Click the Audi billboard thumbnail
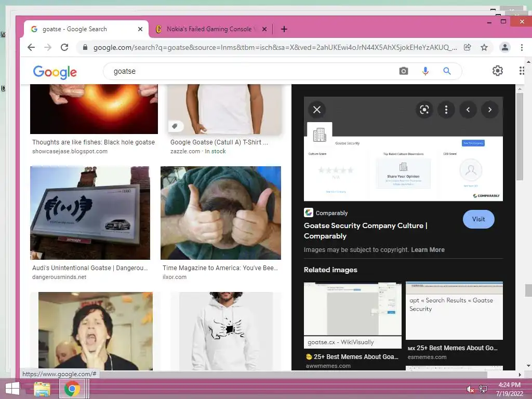The height and width of the screenshot is (399, 532). click(x=90, y=212)
